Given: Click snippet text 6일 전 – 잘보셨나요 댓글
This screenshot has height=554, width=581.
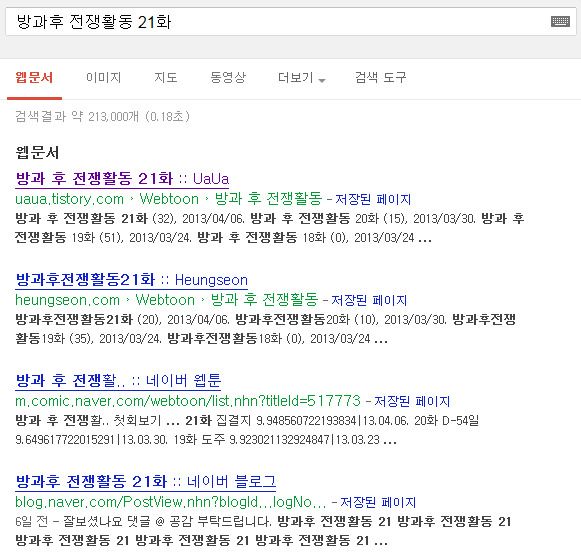Looking at the screenshot, I should click(83, 522).
